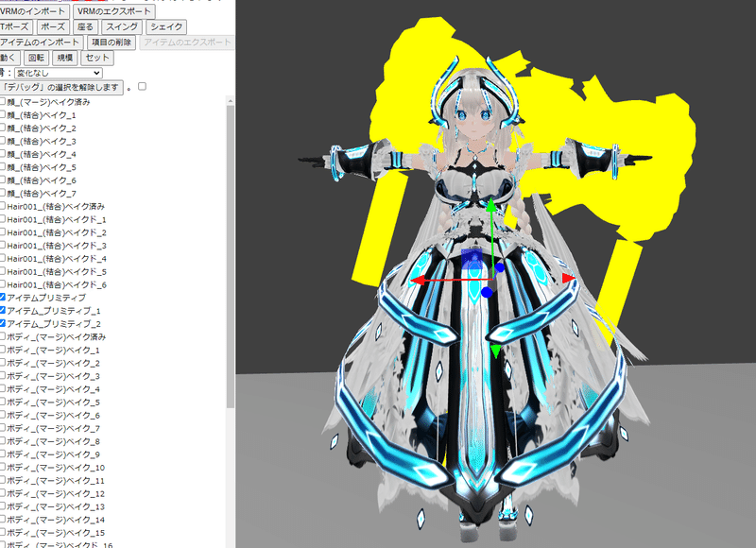Viewport: 756px width, 548px height.
Task: Click the スイング button
Action: (122, 26)
